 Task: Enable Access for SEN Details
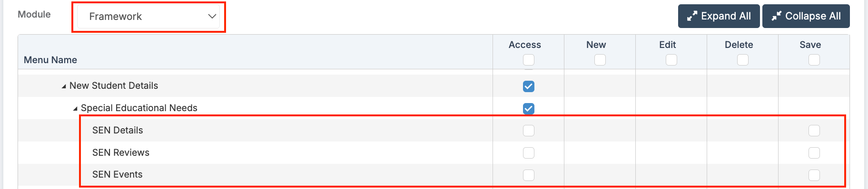pos(529,131)
